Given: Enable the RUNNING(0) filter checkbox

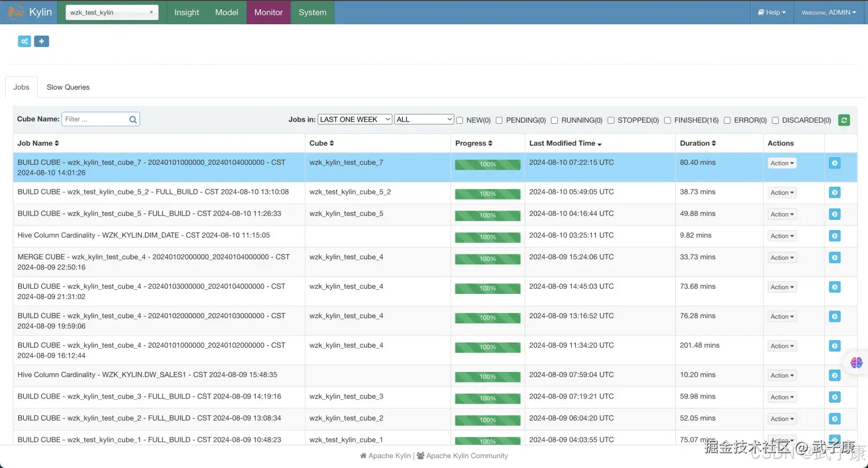Looking at the screenshot, I should [554, 120].
